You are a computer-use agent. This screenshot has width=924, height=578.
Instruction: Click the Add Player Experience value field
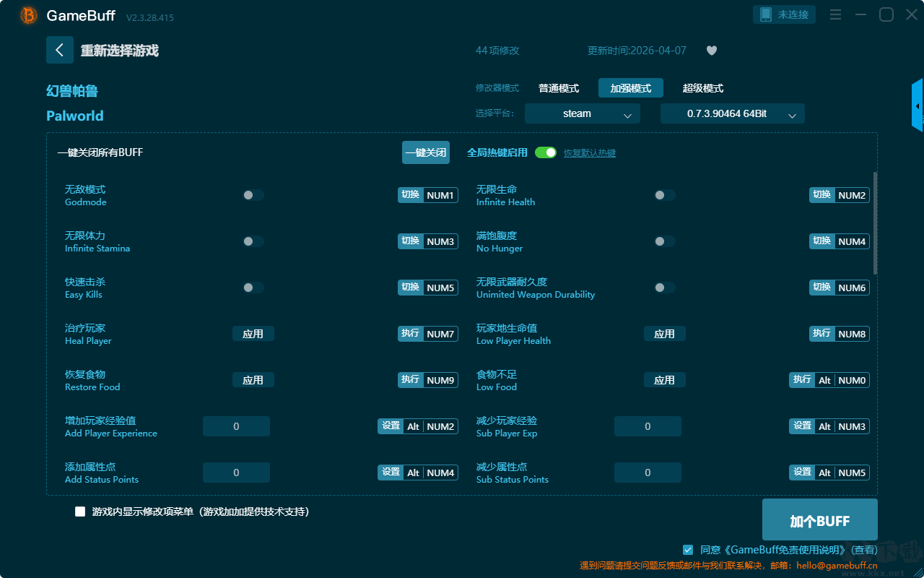click(x=236, y=426)
